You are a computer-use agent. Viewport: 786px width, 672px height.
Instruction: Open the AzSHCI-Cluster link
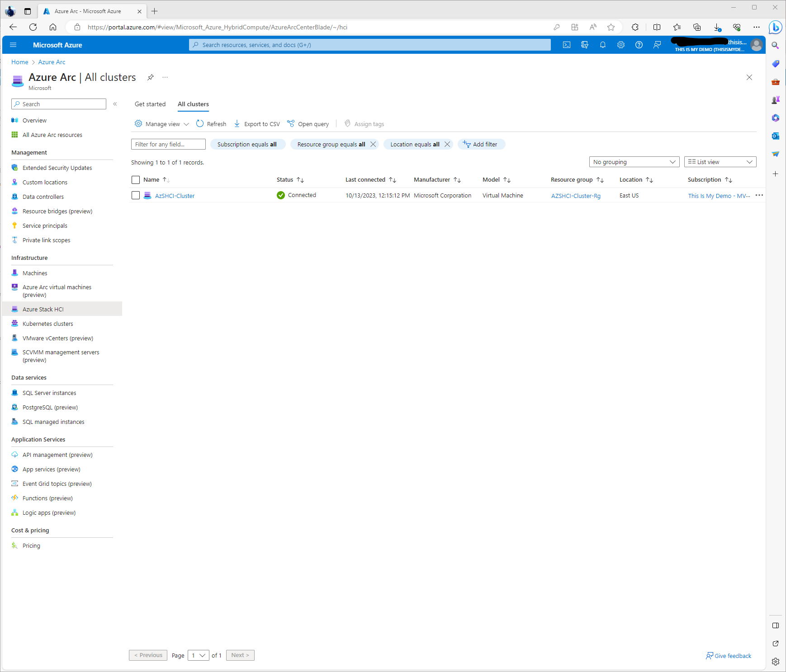pos(175,196)
